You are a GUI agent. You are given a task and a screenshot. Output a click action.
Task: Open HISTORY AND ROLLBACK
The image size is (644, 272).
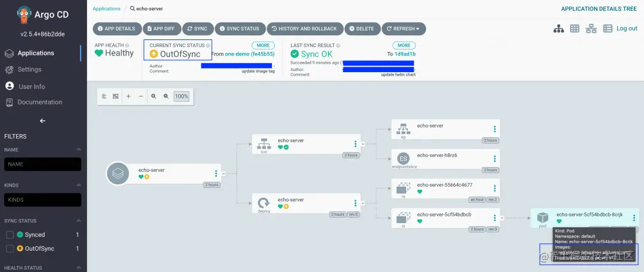pos(305,29)
